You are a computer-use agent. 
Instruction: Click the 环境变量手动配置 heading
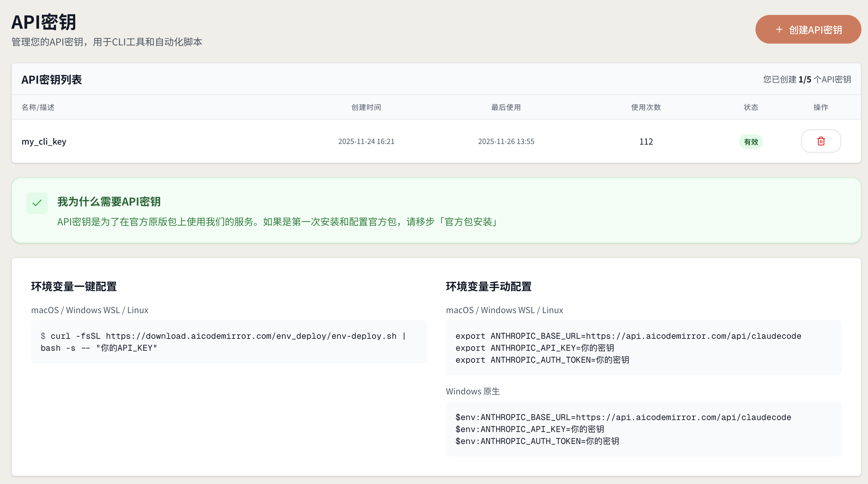click(x=489, y=287)
